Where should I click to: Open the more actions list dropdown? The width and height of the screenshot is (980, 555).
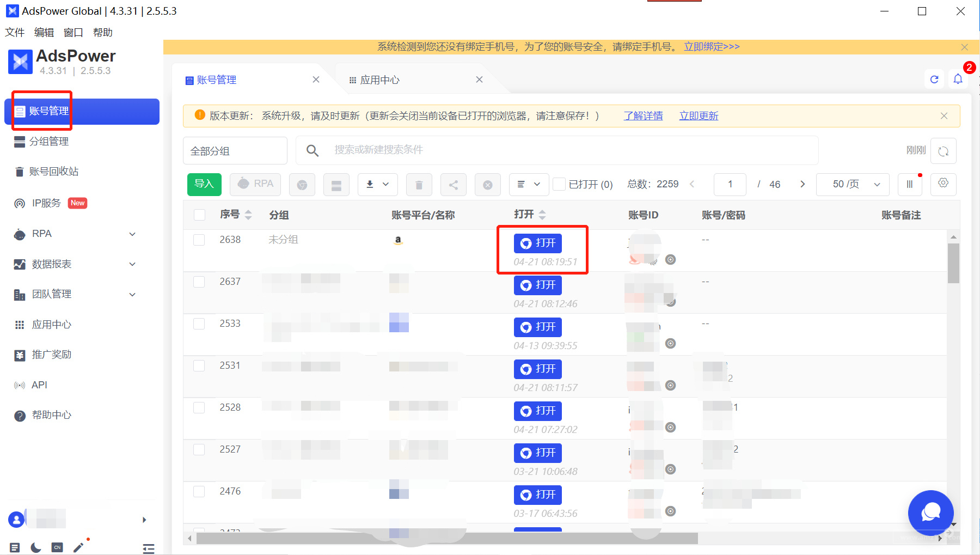tap(529, 185)
